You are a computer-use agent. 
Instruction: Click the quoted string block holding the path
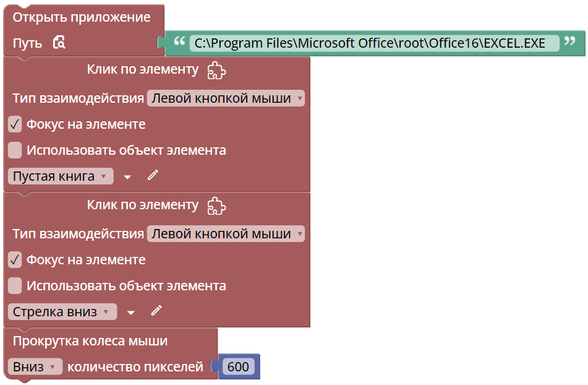(569, 43)
